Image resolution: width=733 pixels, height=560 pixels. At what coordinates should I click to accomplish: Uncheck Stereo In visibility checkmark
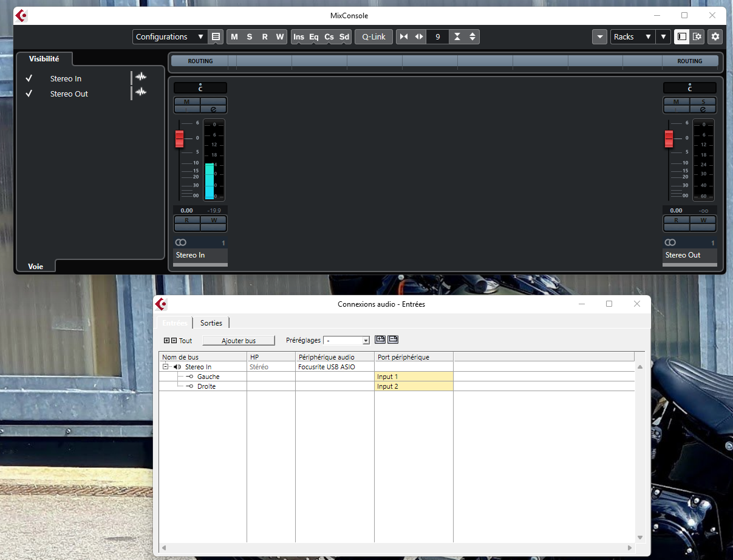[x=29, y=78]
